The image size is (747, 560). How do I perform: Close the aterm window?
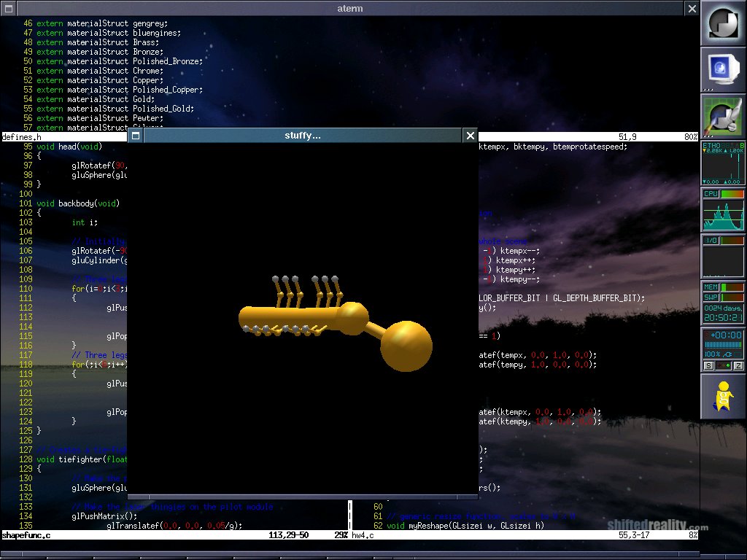692,8
